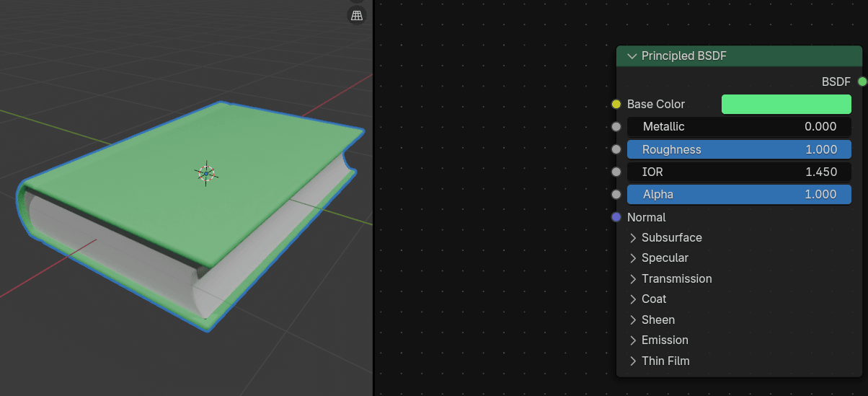The width and height of the screenshot is (868, 396).
Task: Click the IOR input socket
Action: coord(616,172)
